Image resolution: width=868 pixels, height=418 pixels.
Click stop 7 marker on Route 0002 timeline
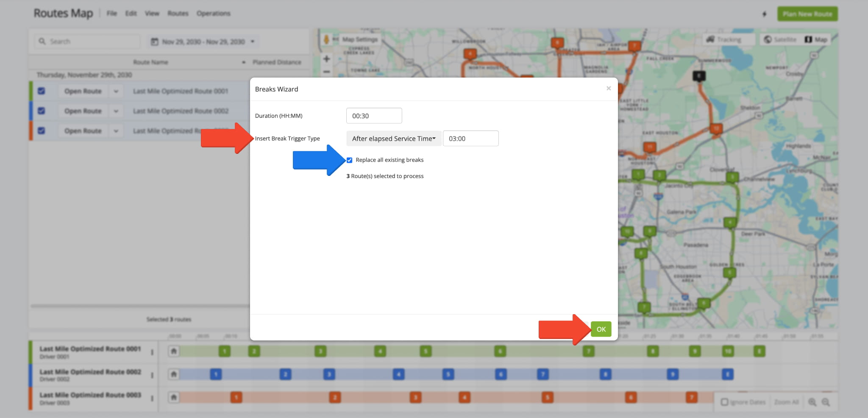[x=542, y=374]
